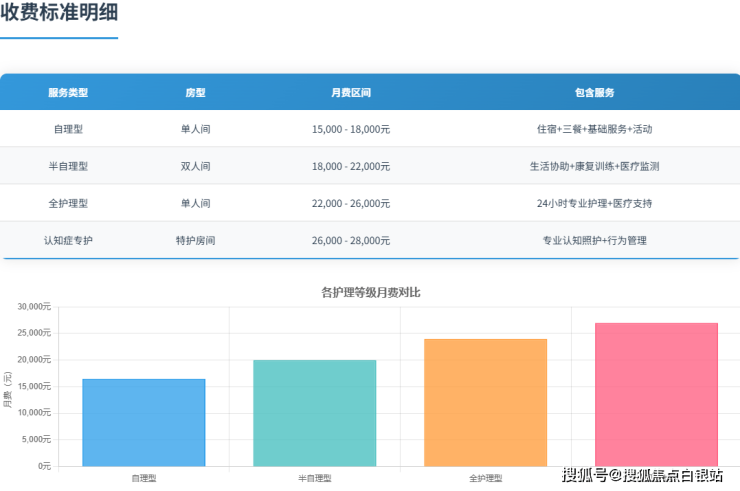Click the 特护房间 room type cell
Image resolution: width=740 pixels, height=491 pixels.
tap(195, 240)
